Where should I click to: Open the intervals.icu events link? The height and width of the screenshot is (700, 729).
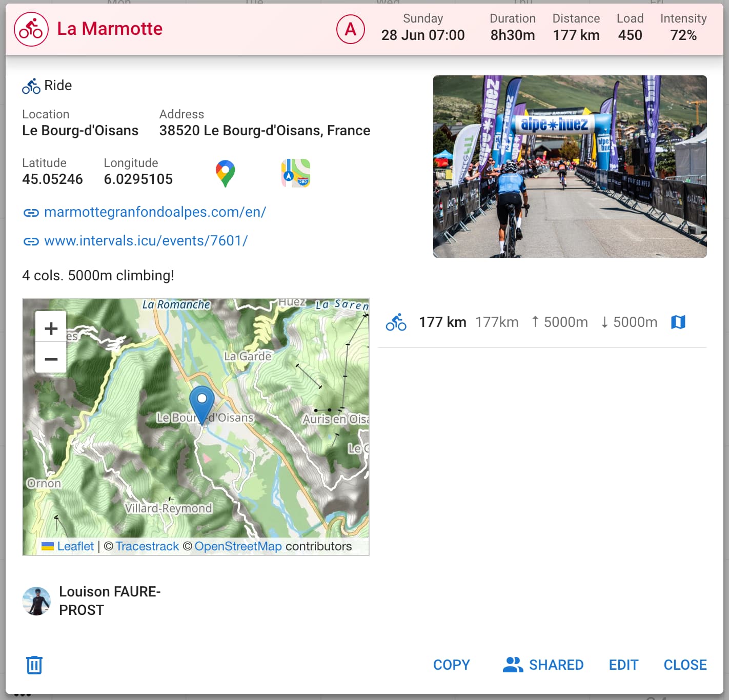pos(146,241)
